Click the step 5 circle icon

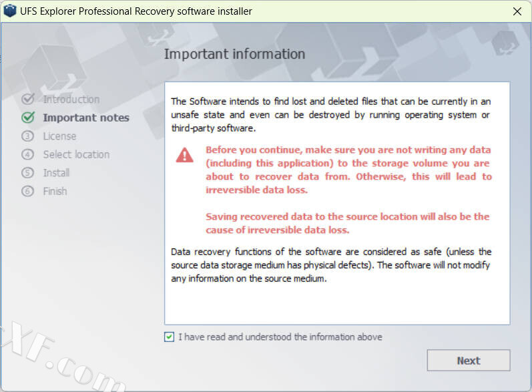tap(28, 173)
